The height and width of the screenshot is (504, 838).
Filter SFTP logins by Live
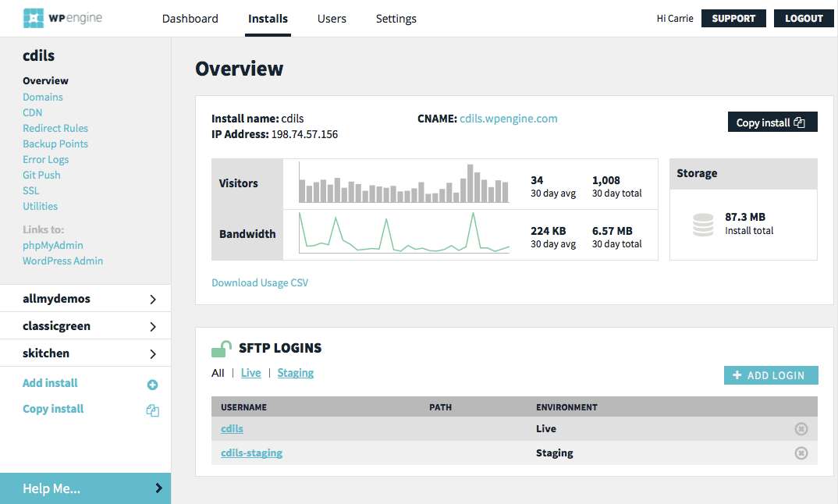tap(250, 373)
